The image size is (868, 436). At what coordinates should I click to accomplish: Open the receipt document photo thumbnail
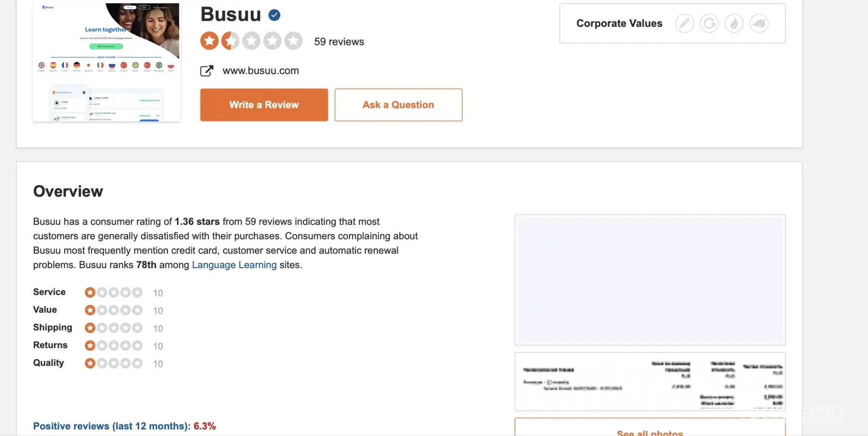pyautogui.click(x=650, y=381)
